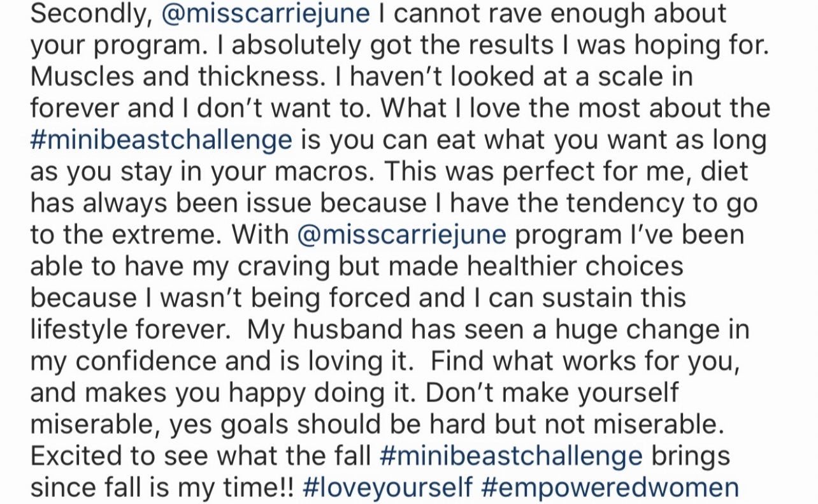The width and height of the screenshot is (818, 504).
Task: Click the word "husband" in the caption
Action: 361,330
